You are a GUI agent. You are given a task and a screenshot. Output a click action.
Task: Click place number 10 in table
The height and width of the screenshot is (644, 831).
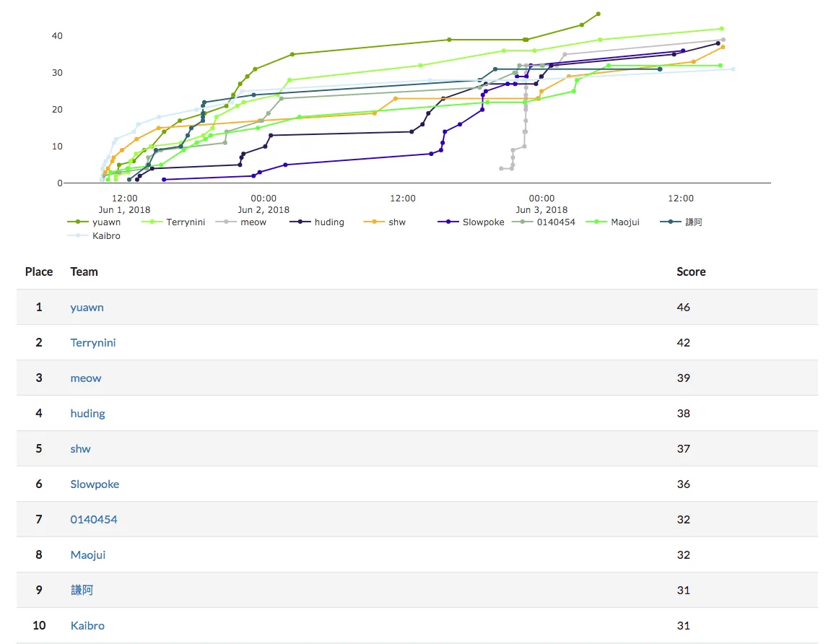[39, 625]
